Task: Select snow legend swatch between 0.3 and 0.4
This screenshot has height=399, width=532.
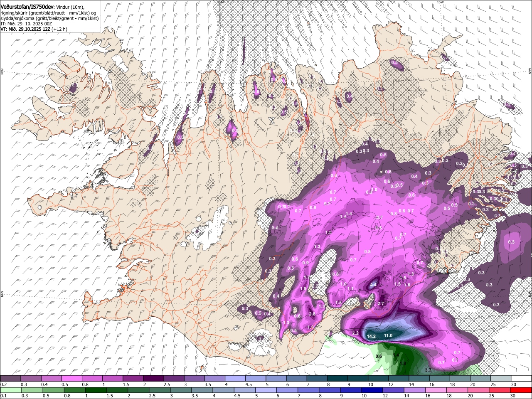Action: point(31,378)
